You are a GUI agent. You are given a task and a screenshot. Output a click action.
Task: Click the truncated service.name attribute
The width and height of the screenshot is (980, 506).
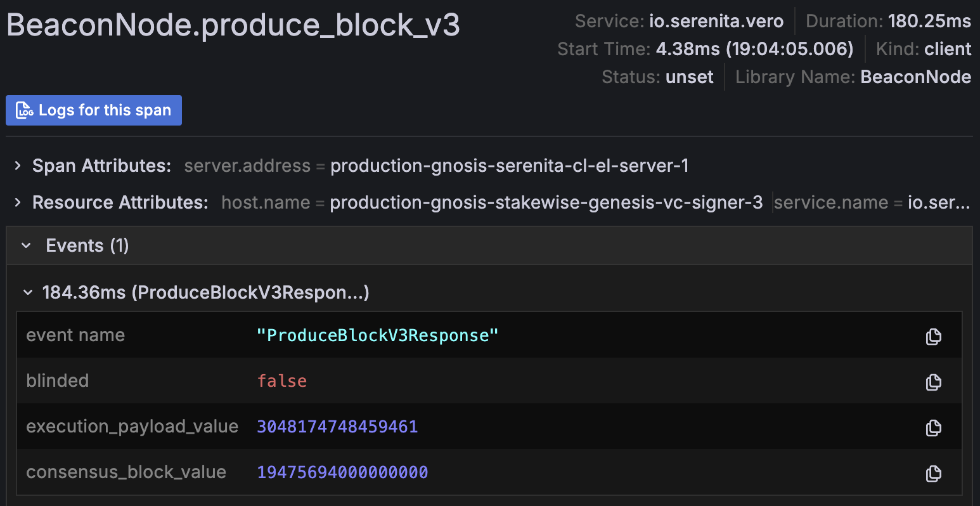pos(872,202)
